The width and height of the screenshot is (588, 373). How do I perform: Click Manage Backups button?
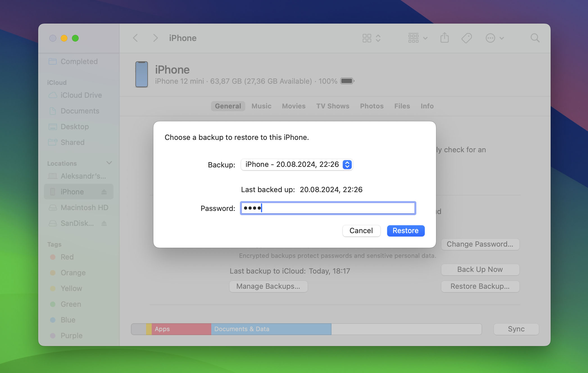pos(268,286)
